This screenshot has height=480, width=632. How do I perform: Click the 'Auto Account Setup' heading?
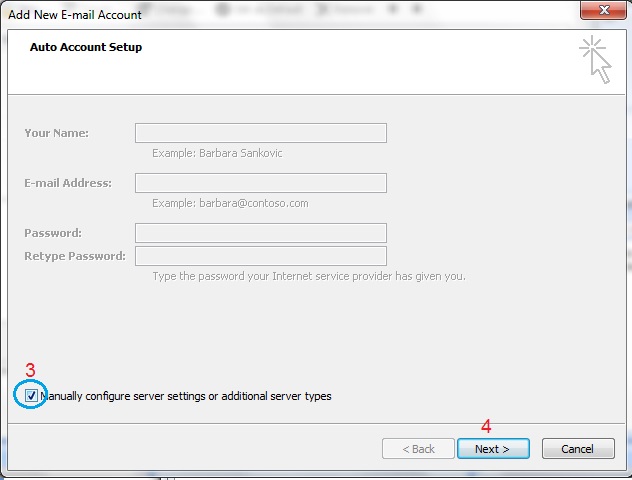point(86,47)
